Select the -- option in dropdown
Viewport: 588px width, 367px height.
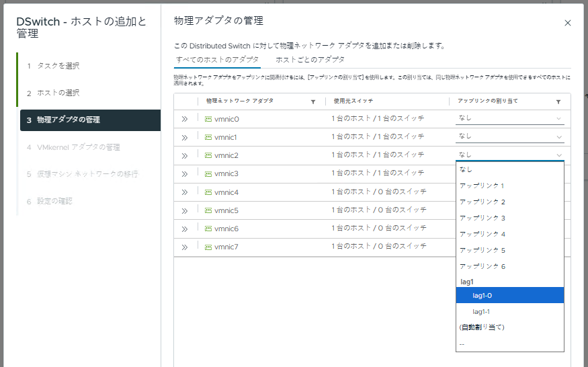[510, 343]
